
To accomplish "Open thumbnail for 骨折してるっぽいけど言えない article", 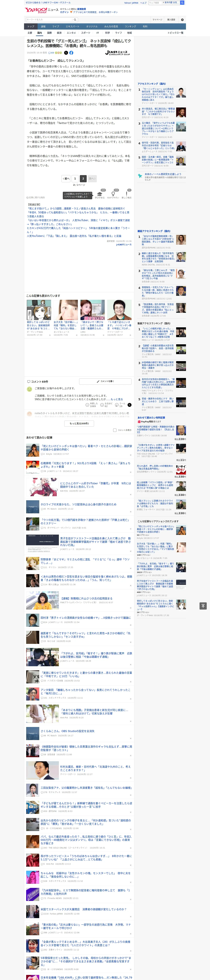I will (39, 310).
